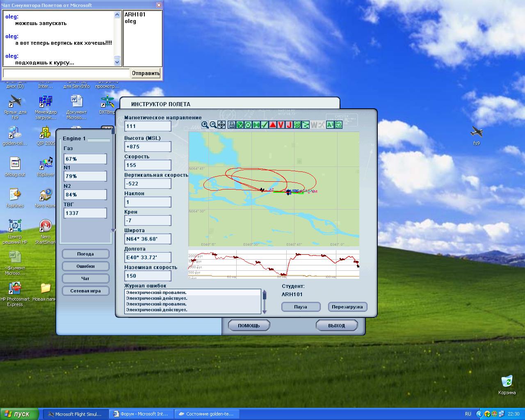Switch to Microsoft Flight Simul... taskbar item
Screen dimensions: 525x420
point(75,414)
